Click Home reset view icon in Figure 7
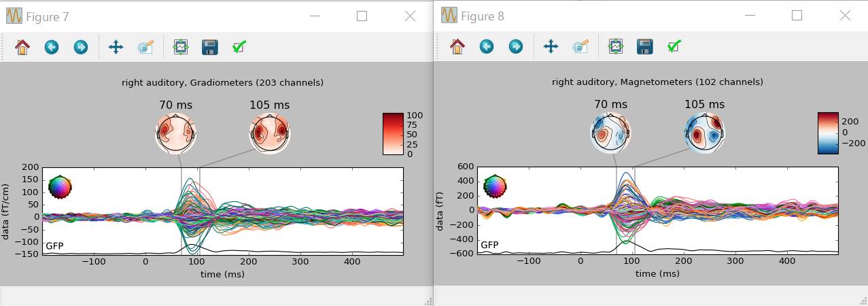Viewport: 868px width, 306px height. [23, 47]
